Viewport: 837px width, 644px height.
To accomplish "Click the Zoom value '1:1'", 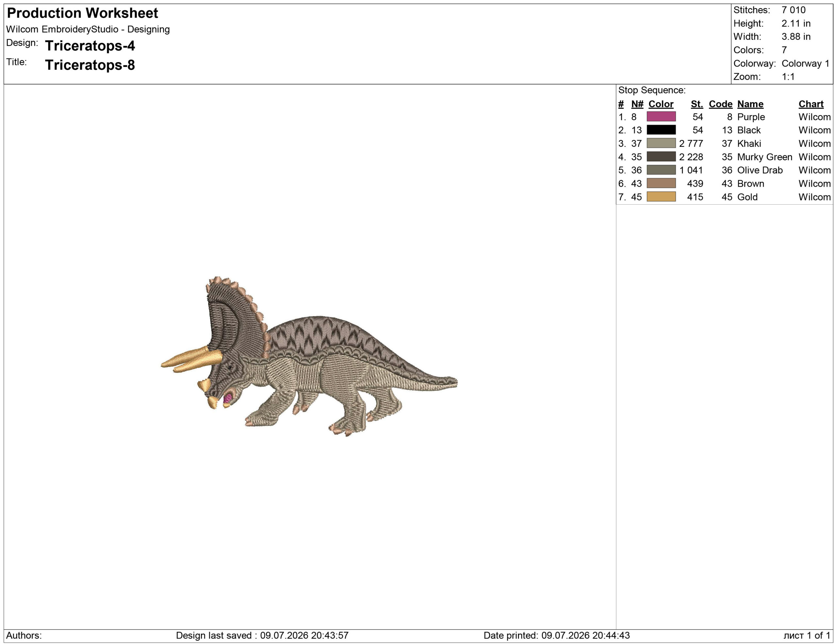I will click(x=788, y=76).
